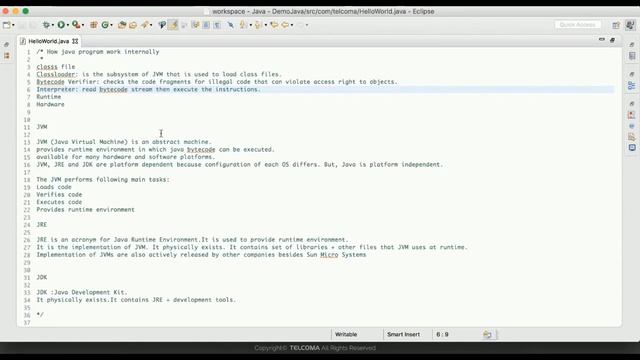
Task: Toggle Block Selection Mode icon
Action: (x=206, y=25)
